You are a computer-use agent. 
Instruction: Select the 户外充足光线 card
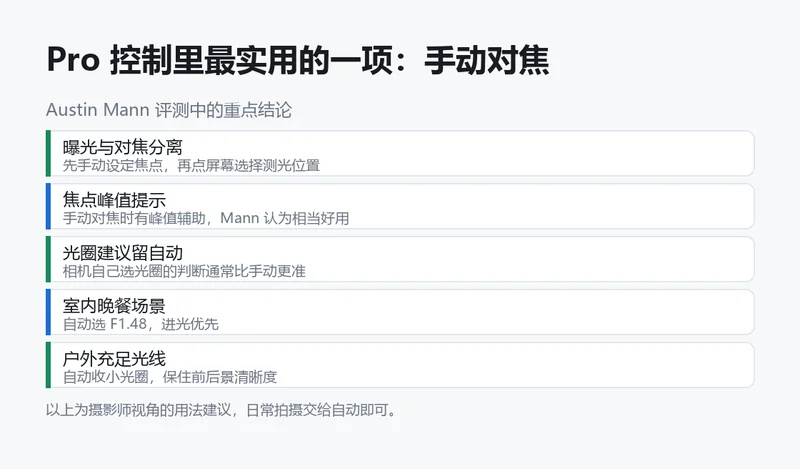[x=400, y=365]
